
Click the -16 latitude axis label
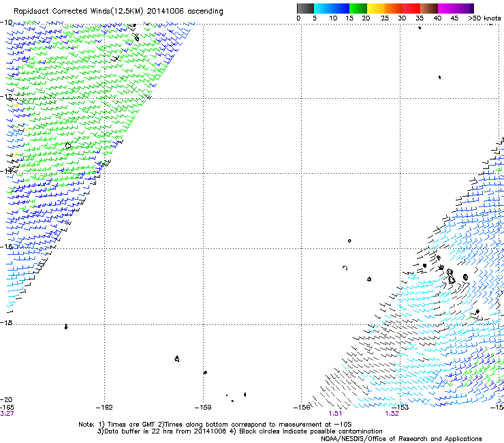point(6,247)
